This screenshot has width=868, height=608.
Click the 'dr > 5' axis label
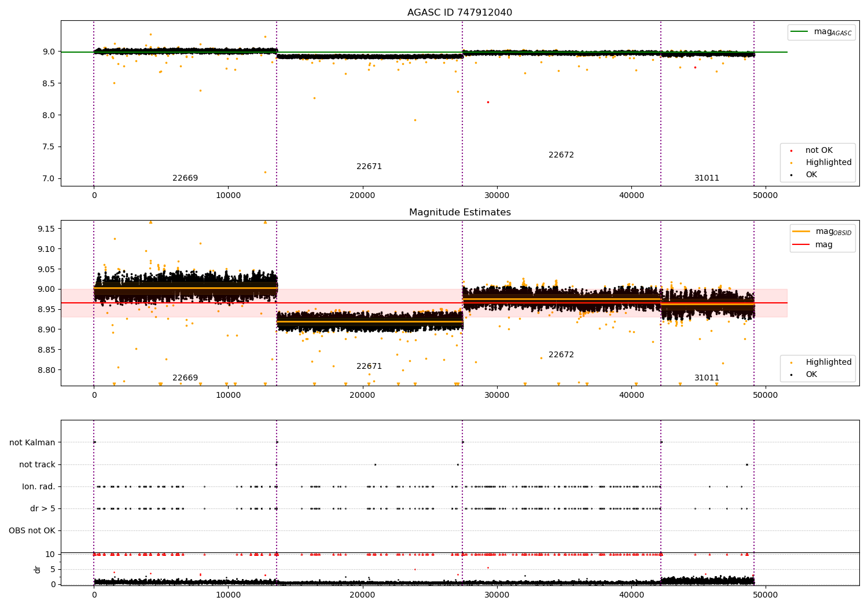(x=43, y=509)
